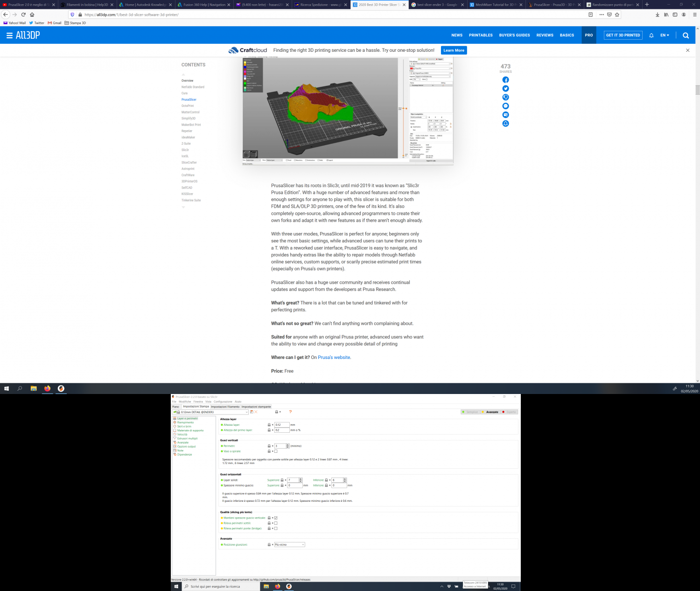Viewport: 700px width, 591px height.
Task: Open new Firefox tab with plus
Action: (647, 5)
